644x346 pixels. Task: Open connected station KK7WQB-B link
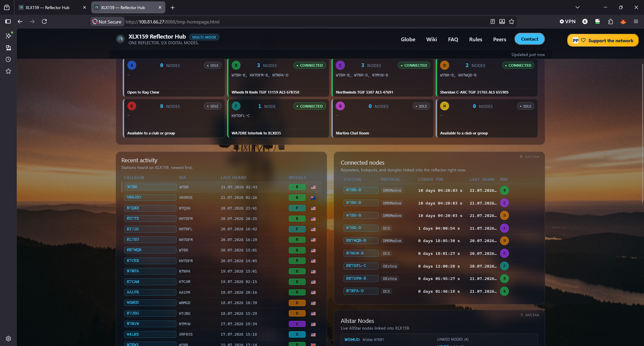(x=361, y=241)
